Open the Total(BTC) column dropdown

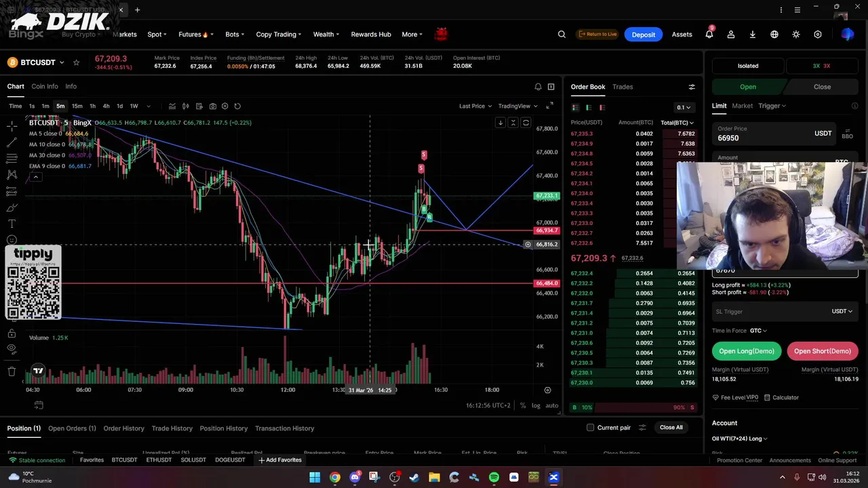click(x=677, y=123)
